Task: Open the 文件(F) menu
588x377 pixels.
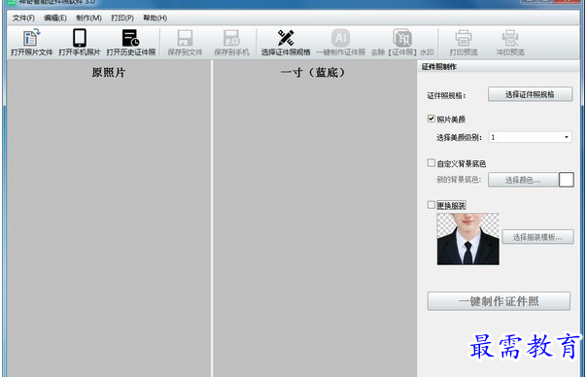Action: [x=23, y=17]
